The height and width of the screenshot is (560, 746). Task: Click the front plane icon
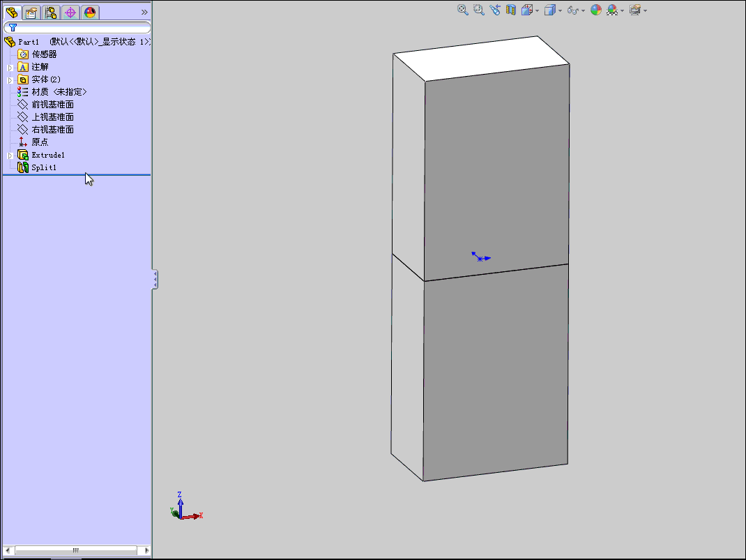tap(23, 104)
